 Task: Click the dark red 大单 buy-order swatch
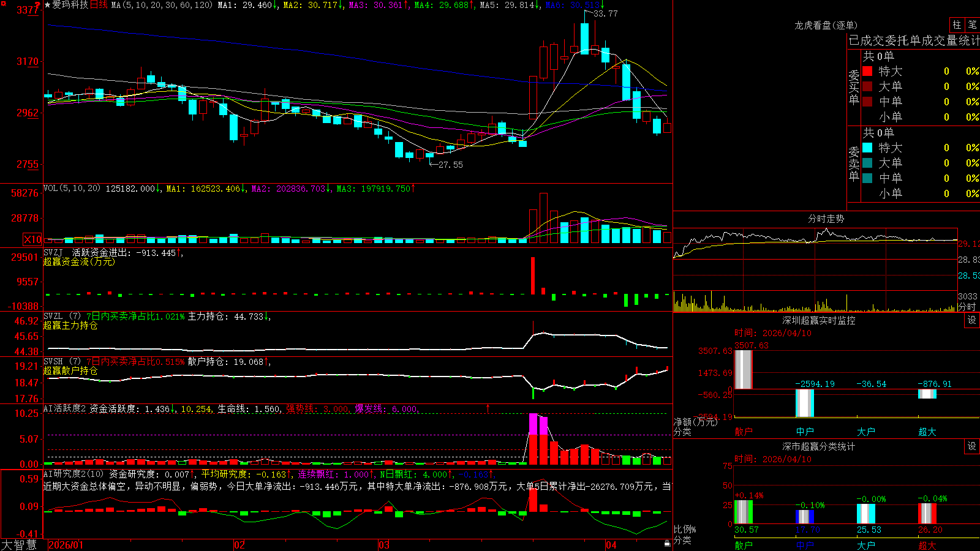click(867, 86)
